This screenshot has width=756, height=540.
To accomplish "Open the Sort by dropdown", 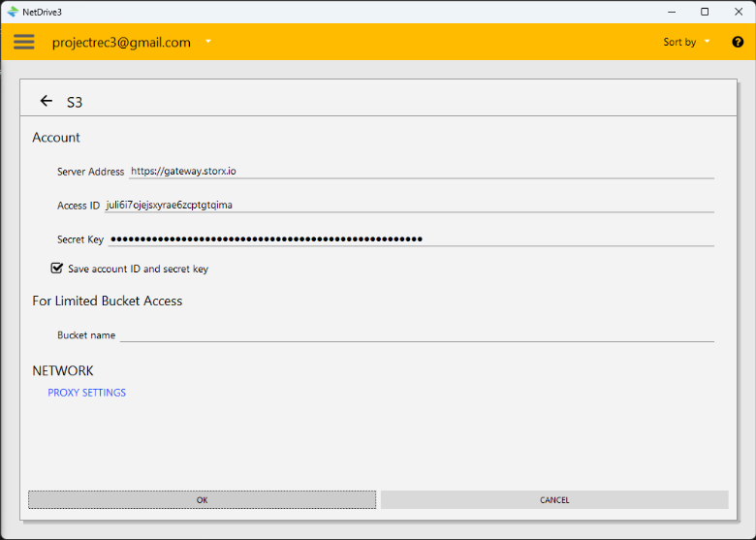I will (x=686, y=42).
